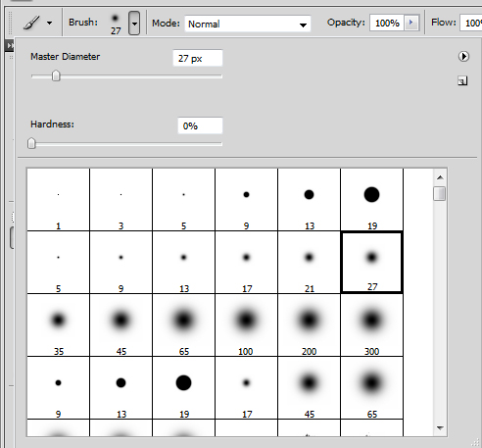This screenshot has height=448, width=482.
Task: Collapse the Brush preset picker dropdown
Action: pos(134,23)
